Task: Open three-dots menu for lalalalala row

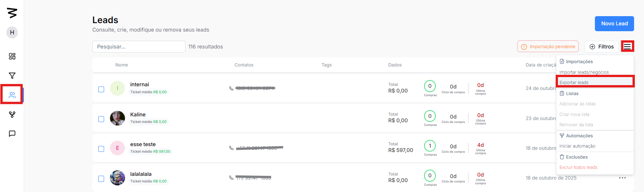Action: (622, 178)
